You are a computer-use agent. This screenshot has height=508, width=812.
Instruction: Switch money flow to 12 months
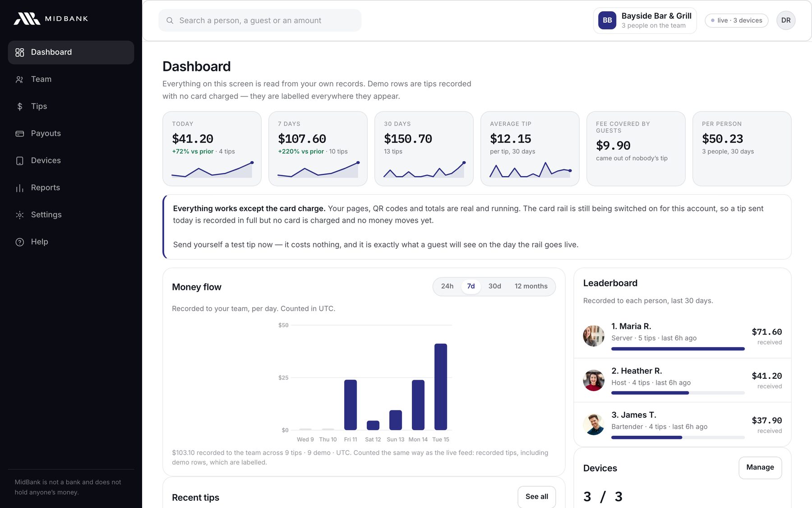[x=531, y=286]
